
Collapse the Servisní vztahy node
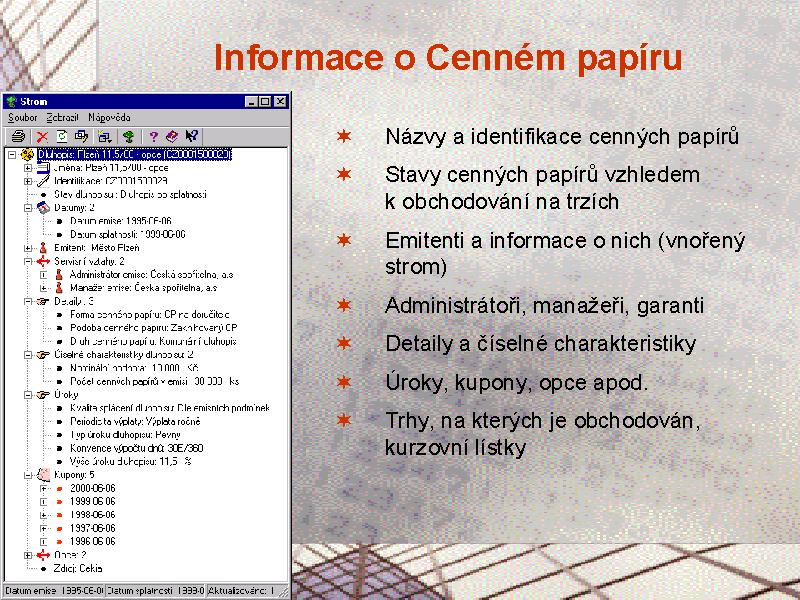click(x=28, y=261)
